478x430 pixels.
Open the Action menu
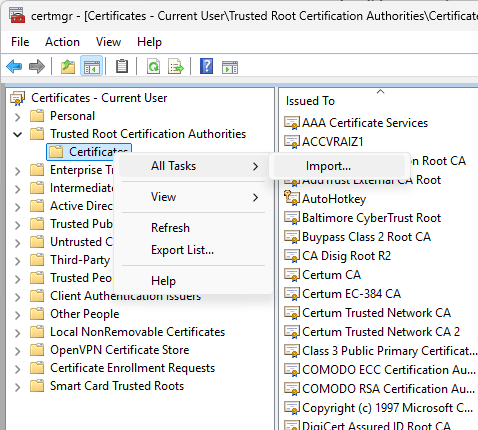62,42
